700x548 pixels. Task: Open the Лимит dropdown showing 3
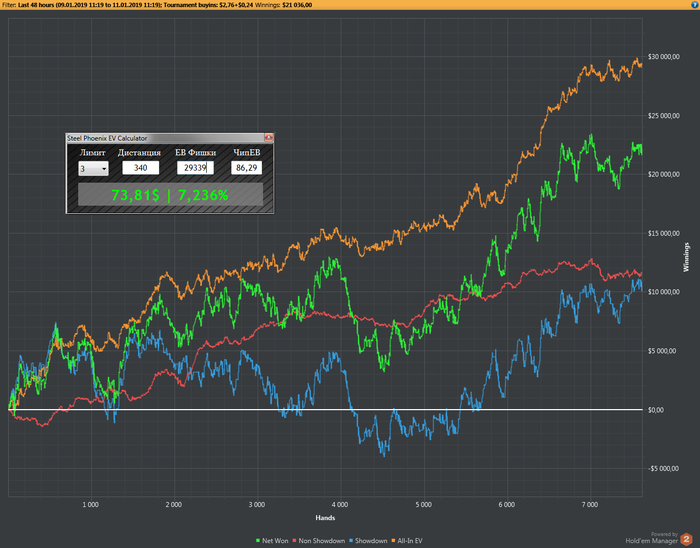[x=93, y=169]
